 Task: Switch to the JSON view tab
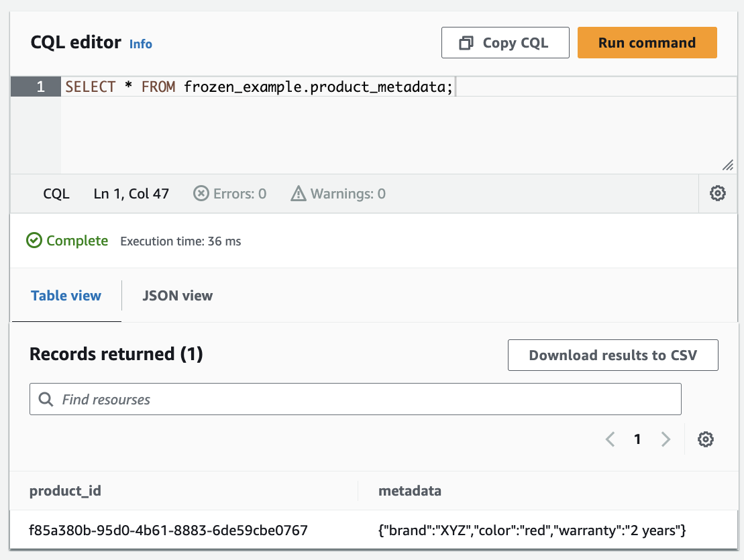[x=178, y=296]
